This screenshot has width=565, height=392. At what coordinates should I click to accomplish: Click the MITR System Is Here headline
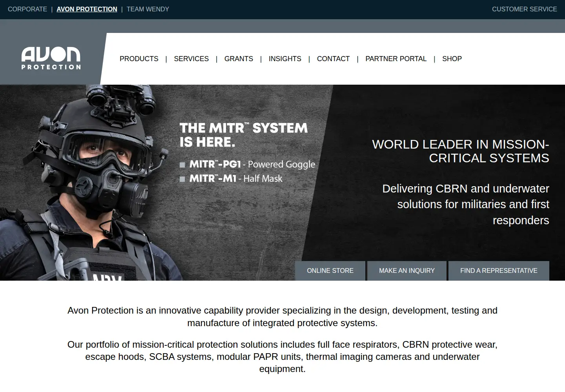point(244,135)
